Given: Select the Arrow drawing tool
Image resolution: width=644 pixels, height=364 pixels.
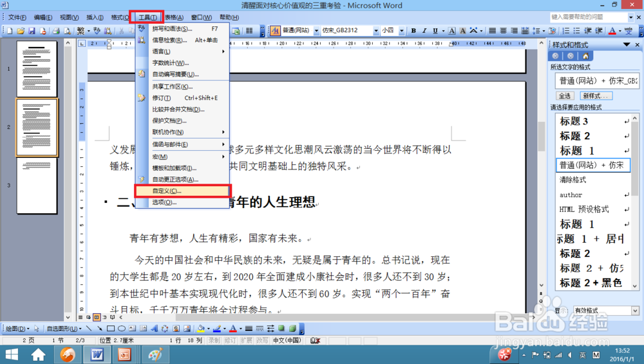Looking at the screenshot, I should pos(99,329).
